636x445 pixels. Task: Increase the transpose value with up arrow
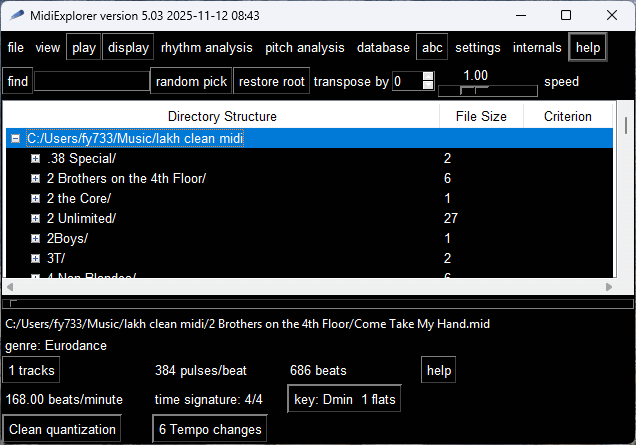(x=429, y=77)
